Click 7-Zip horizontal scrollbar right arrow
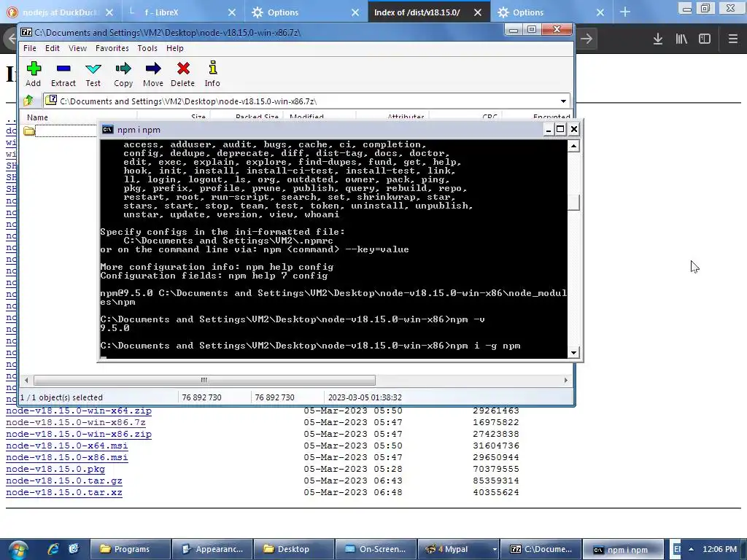The height and width of the screenshot is (560, 747). (x=565, y=380)
